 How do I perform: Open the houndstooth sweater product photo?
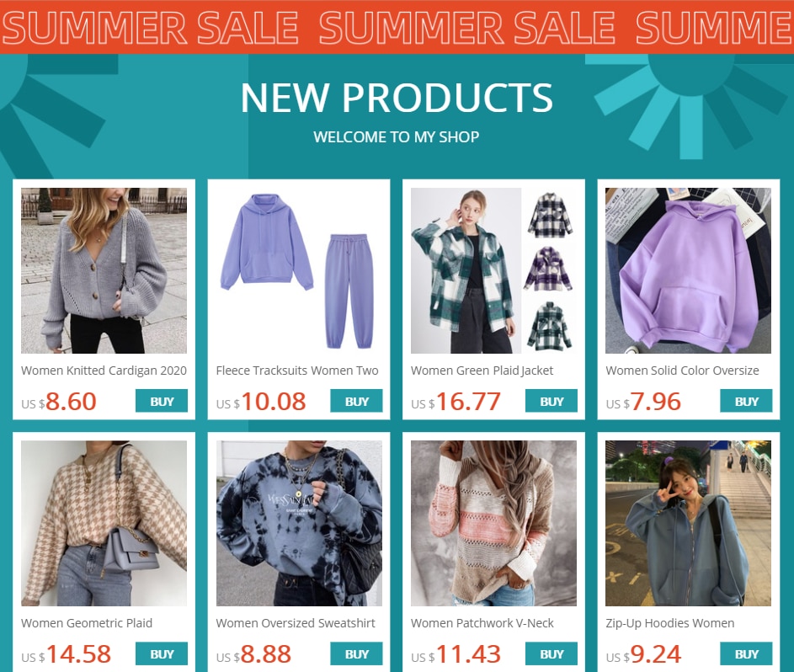104,523
